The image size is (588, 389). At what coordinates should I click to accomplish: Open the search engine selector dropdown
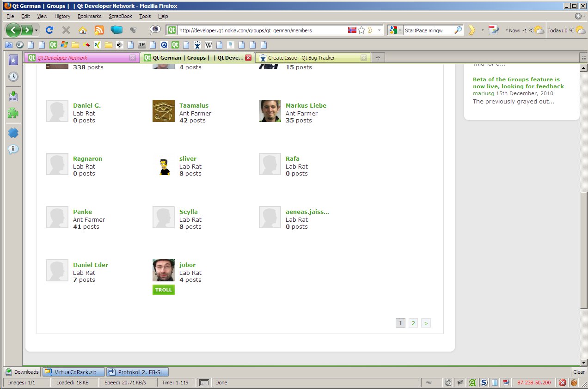[x=400, y=30]
